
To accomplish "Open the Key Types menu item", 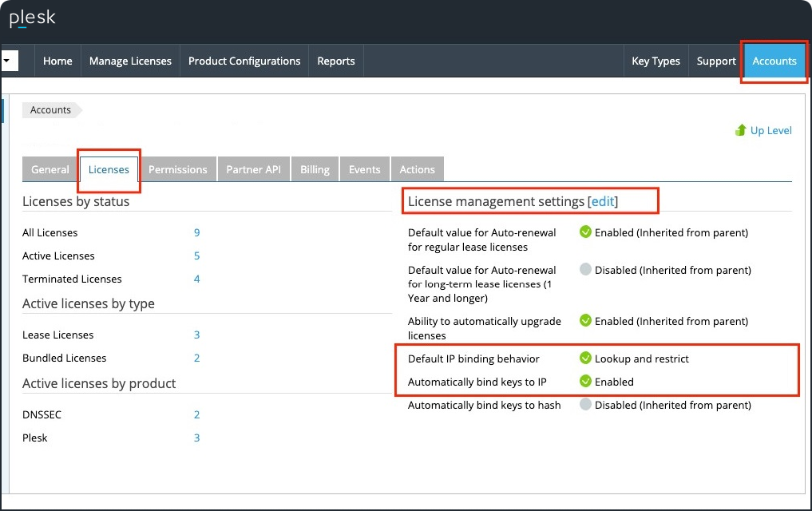I will point(656,61).
